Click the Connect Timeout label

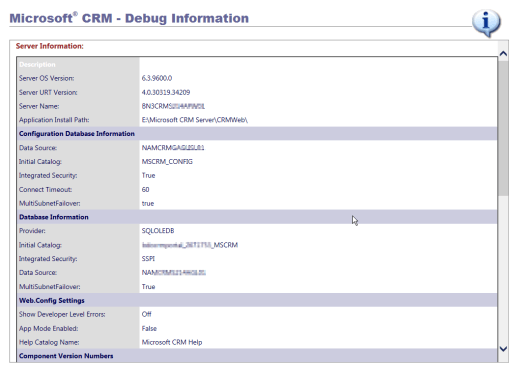point(46,190)
